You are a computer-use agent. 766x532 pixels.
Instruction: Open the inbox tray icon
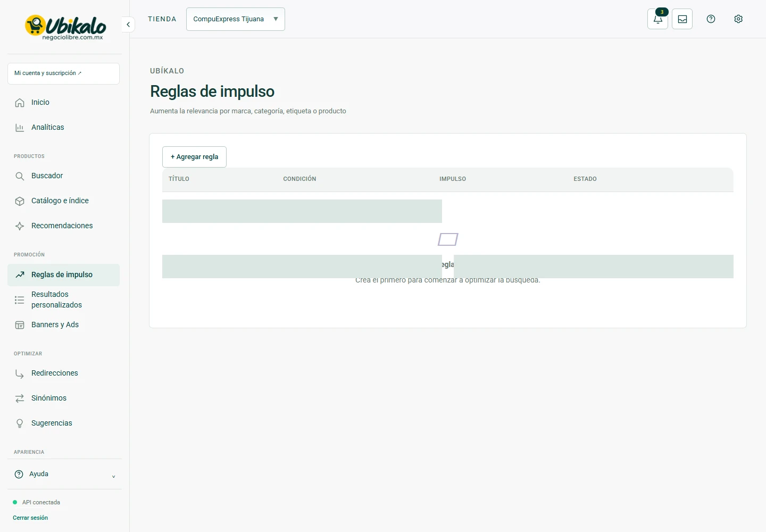(682, 19)
